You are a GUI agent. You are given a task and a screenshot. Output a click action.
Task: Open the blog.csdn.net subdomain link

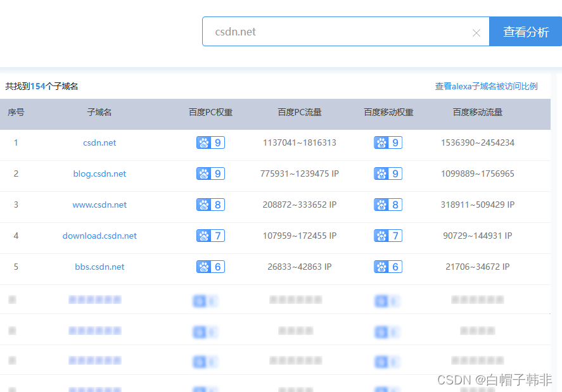coord(99,174)
